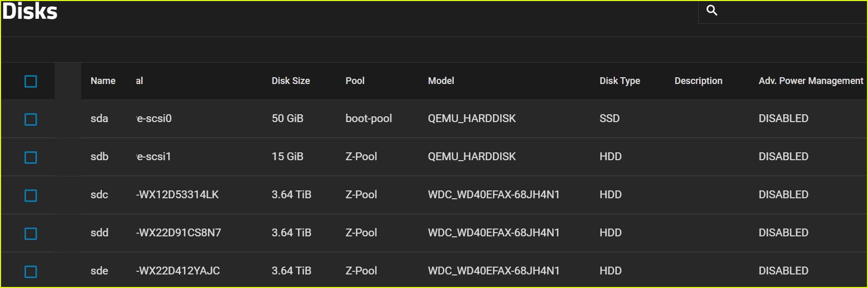Click the Disks page title
Screen dimensions: 868x288
pos(30,11)
